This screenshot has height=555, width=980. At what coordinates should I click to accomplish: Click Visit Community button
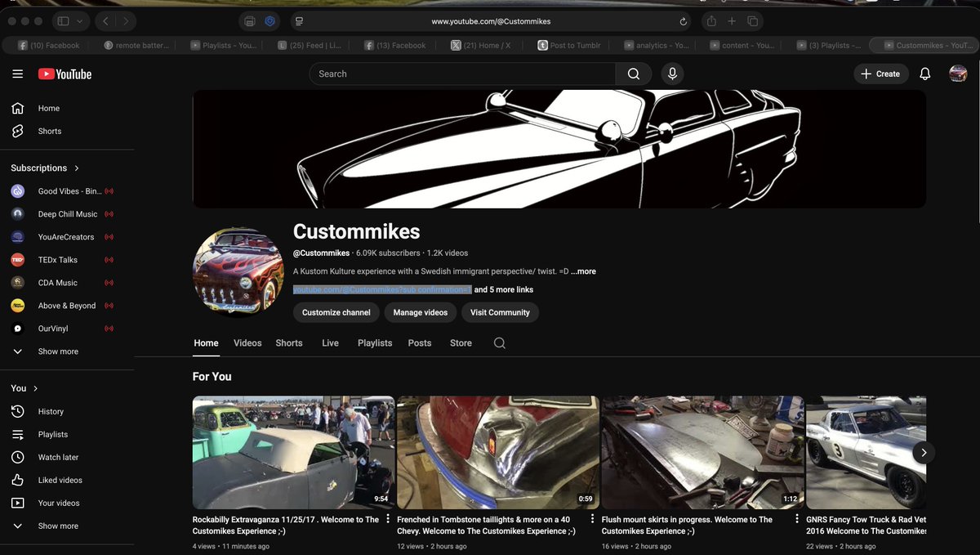click(x=500, y=312)
